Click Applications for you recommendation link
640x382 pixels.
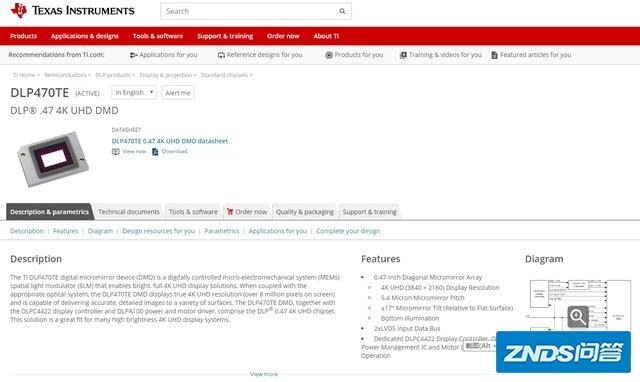[x=168, y=55]
